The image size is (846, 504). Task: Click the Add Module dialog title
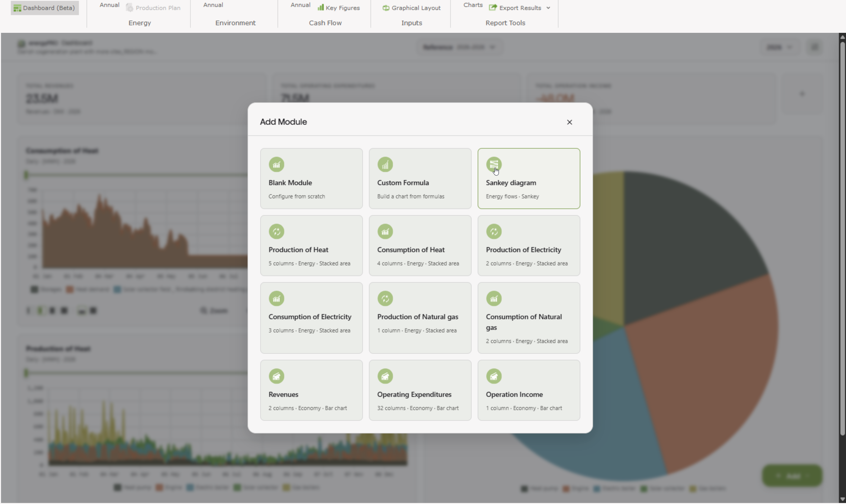[x=284, y=122]
